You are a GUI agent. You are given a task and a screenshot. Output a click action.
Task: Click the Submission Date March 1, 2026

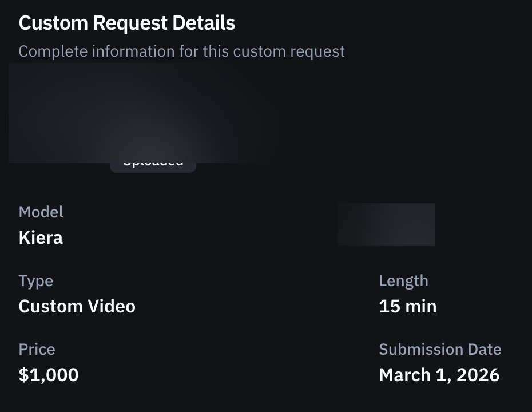click(x=439, y=375)
